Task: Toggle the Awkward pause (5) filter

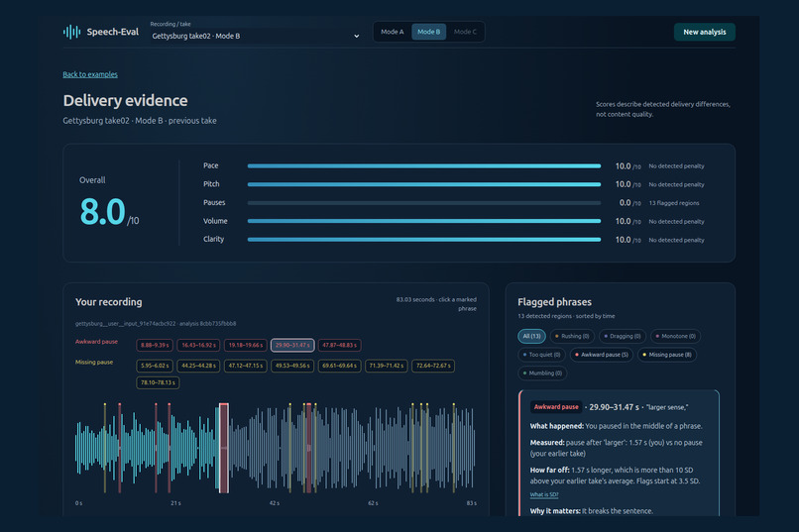Action: tap(602, 355)
